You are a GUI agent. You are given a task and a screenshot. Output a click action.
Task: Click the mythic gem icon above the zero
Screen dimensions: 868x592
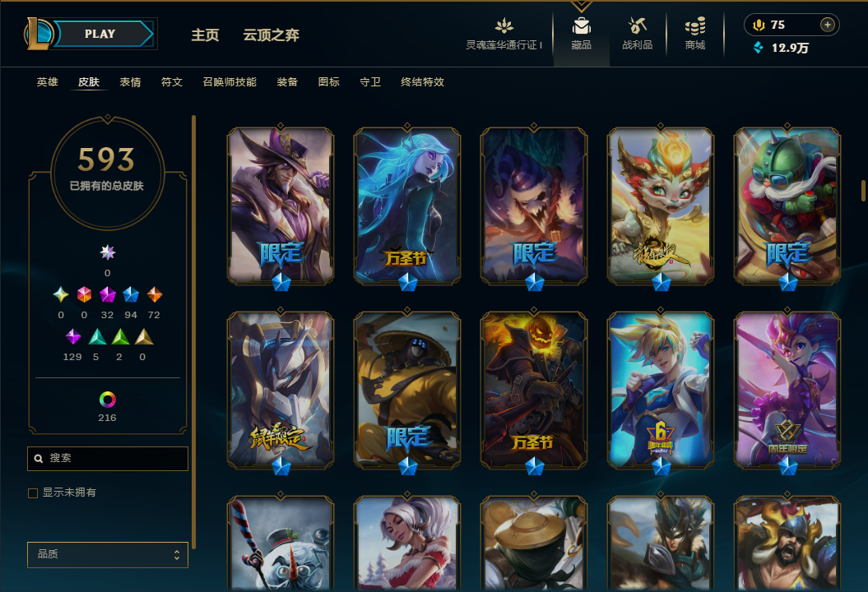coord(108,252)
